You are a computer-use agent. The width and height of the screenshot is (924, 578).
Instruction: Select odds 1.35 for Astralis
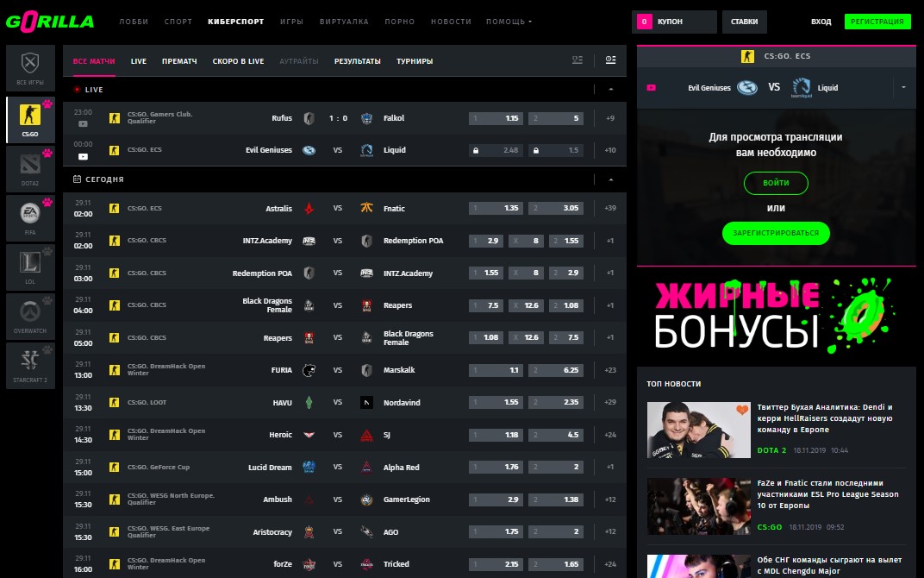[496, 208]
